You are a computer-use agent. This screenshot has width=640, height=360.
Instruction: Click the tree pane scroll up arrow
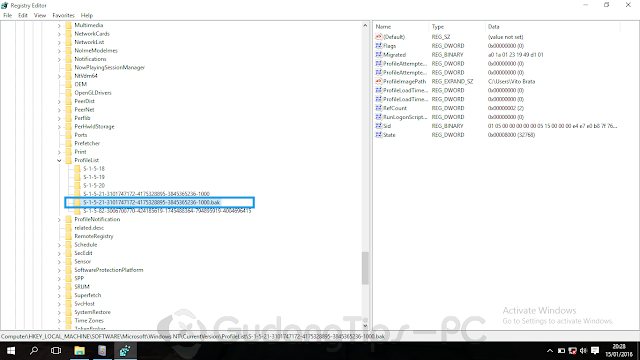[365, 26]
